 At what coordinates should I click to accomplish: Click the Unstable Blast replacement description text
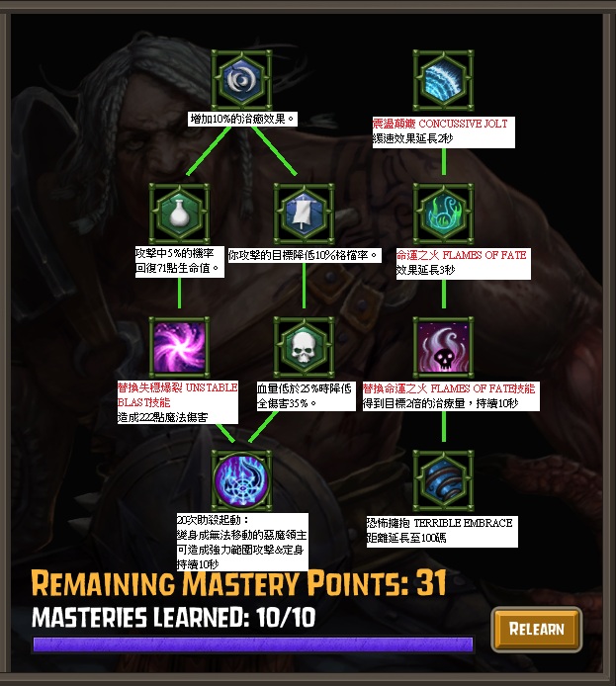coord(178,402)
